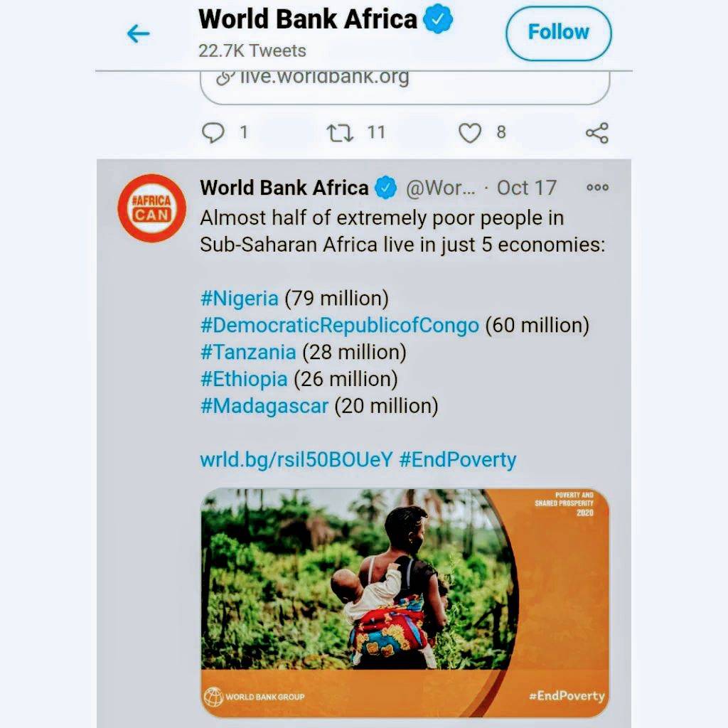Image resolution: width=728 pixels, height=728 pixels.
Task: Open the reply comment icon
Action: [213, 133]
